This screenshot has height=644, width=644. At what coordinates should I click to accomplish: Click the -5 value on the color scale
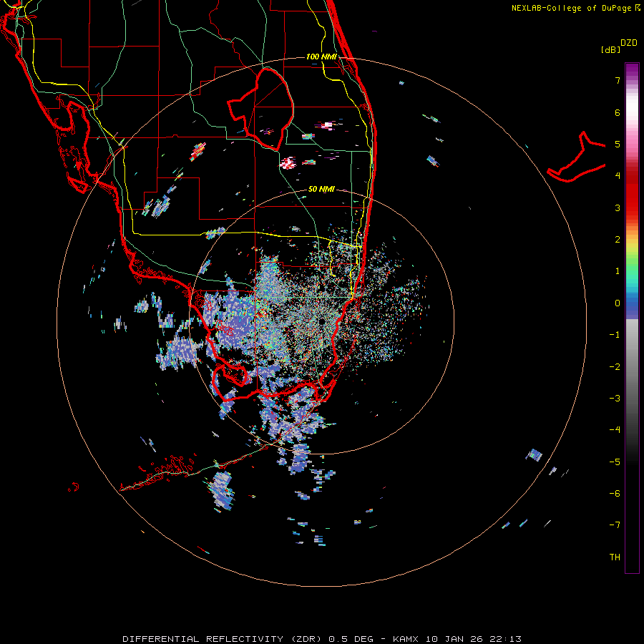pyautogui.click(x=615, y=462)
